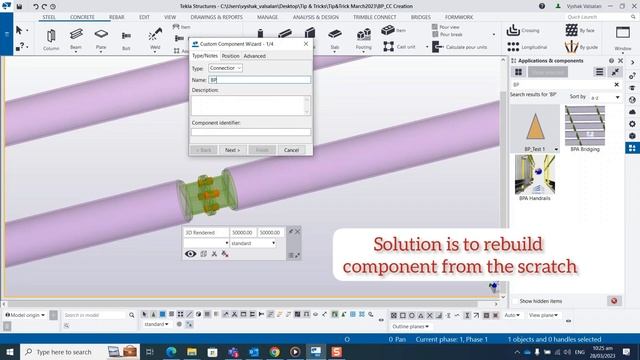
Task: Open the standard dropdown in bottom toolbar
Action: tap(156, 324)
